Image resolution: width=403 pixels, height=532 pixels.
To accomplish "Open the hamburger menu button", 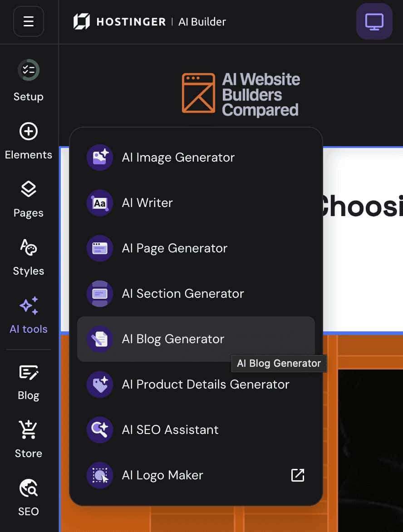I will (29, 21).
